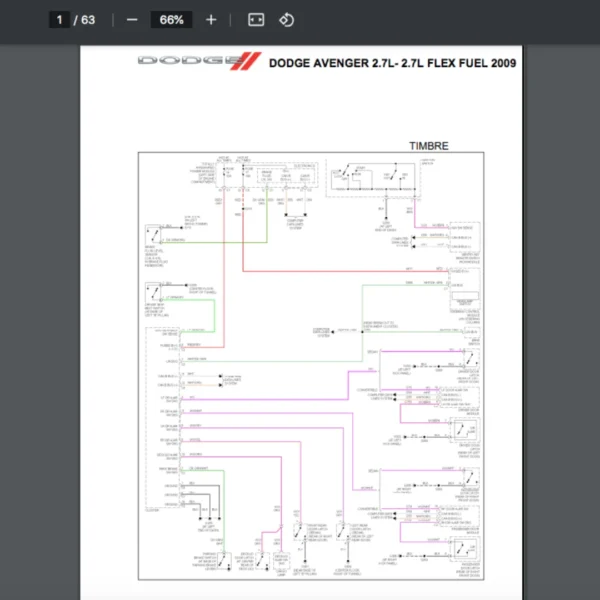Click the Dodge logo on the page
The width and height of the screenshot is (600, 600).
click(x=197, y=62)
